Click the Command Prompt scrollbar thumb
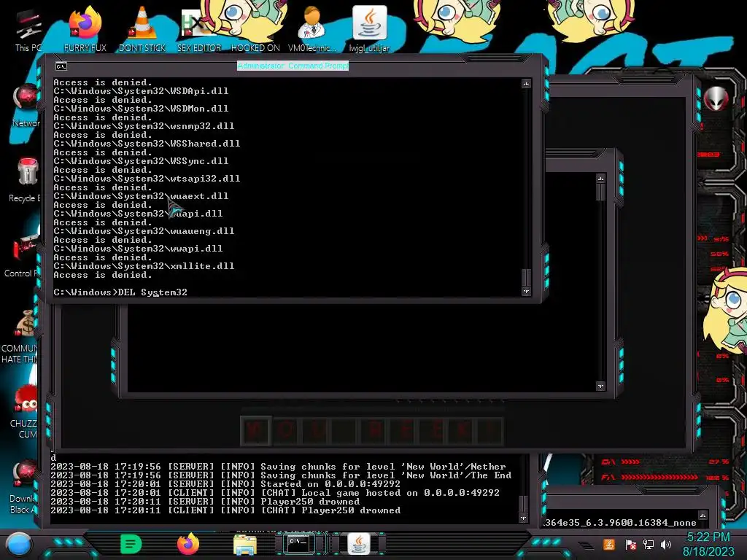 [x=526, y=276]
